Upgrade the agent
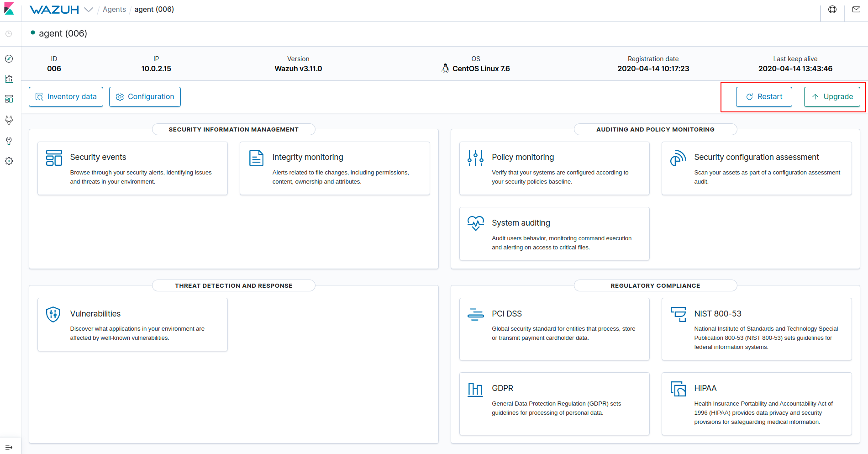868x454 pixels. click(832, 97)
